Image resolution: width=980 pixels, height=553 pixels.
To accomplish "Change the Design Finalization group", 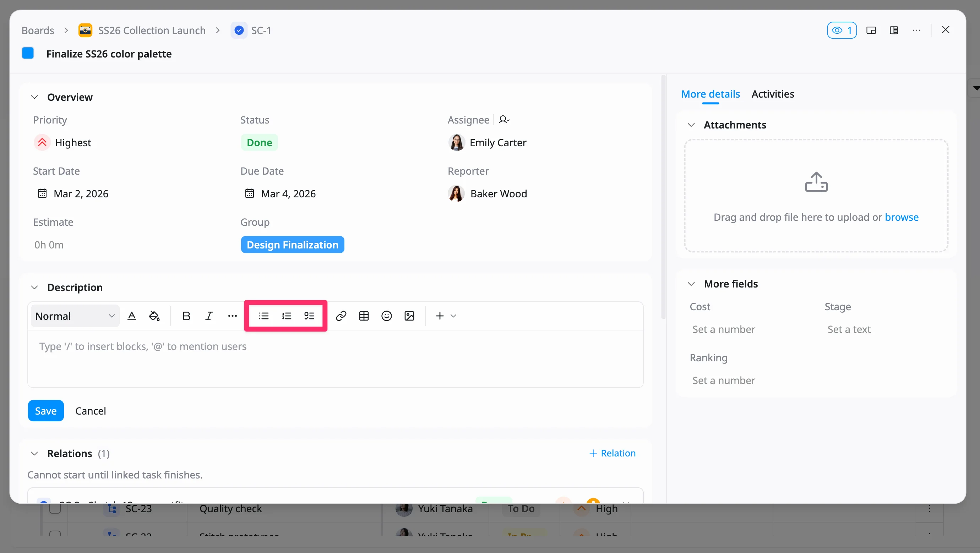I will (x=293, y=245).
